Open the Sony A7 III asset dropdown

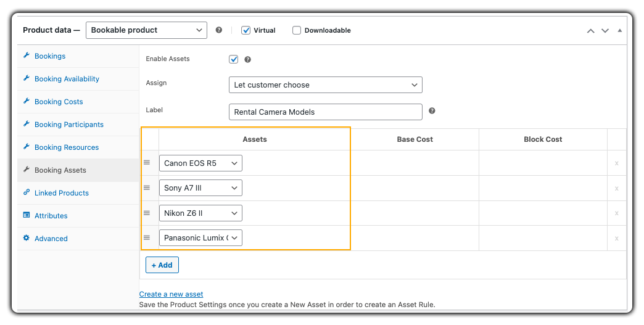200,188
